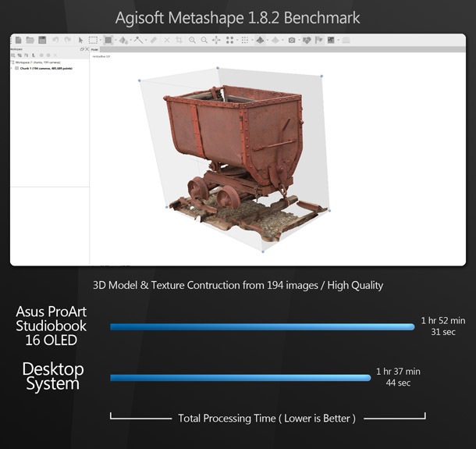Click the New document icon
Image resolution: width=476 pixels, height=449 pixels.
tap(17, 40)
